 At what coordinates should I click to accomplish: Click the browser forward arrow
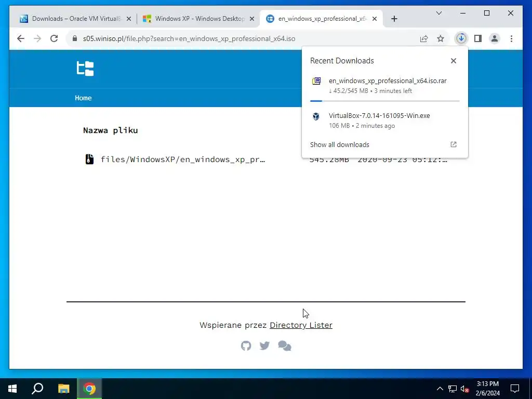[x=37, y=38]
